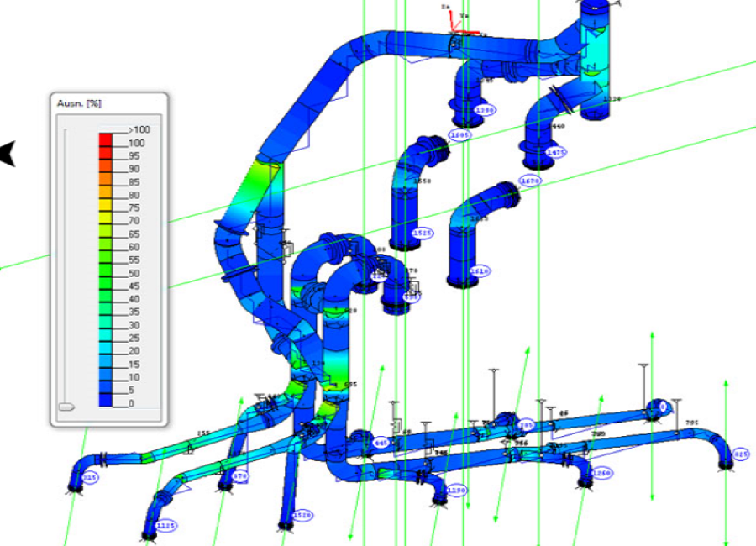756x546 pixels.
Task: Select node marker 1475 below curved pipe
Action: click(x=555, y=153)
